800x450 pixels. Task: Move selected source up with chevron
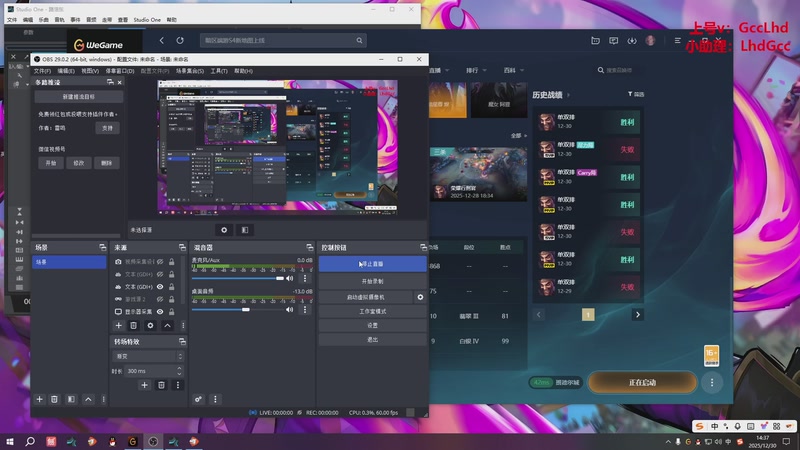(167, 326)
